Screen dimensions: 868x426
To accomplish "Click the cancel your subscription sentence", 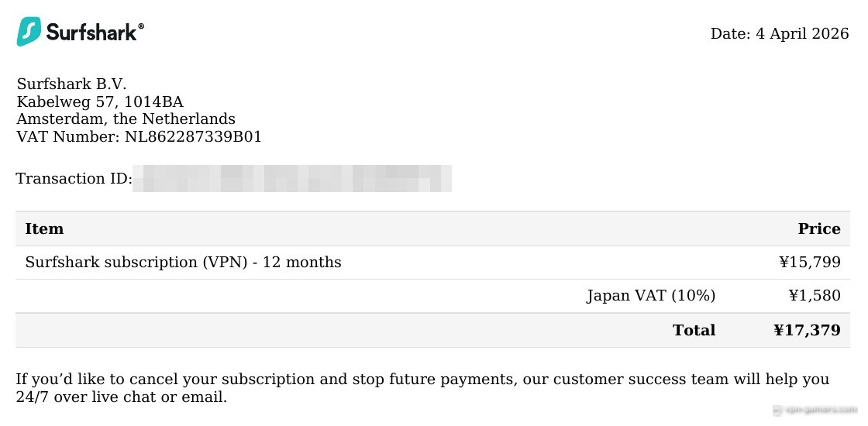I will pos(423,380).
